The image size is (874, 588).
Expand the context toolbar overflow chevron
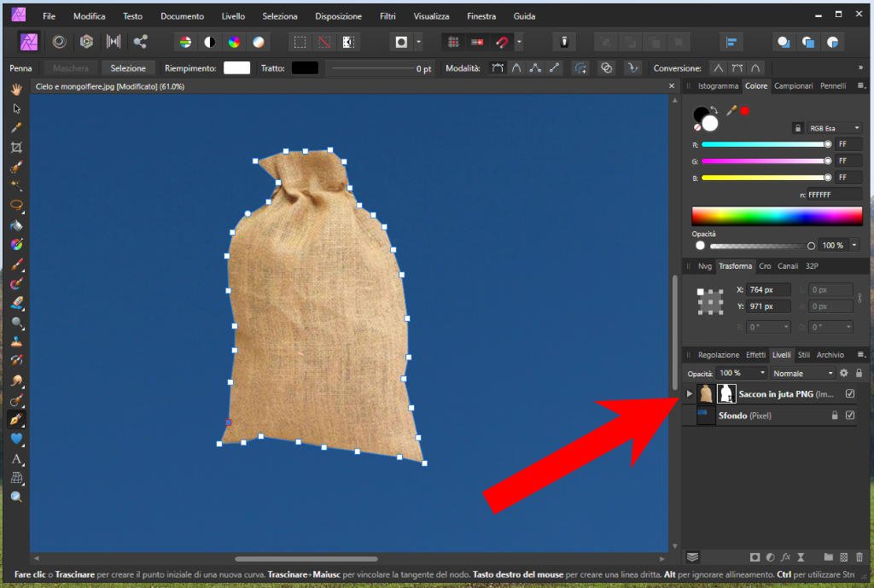point(860,68)
